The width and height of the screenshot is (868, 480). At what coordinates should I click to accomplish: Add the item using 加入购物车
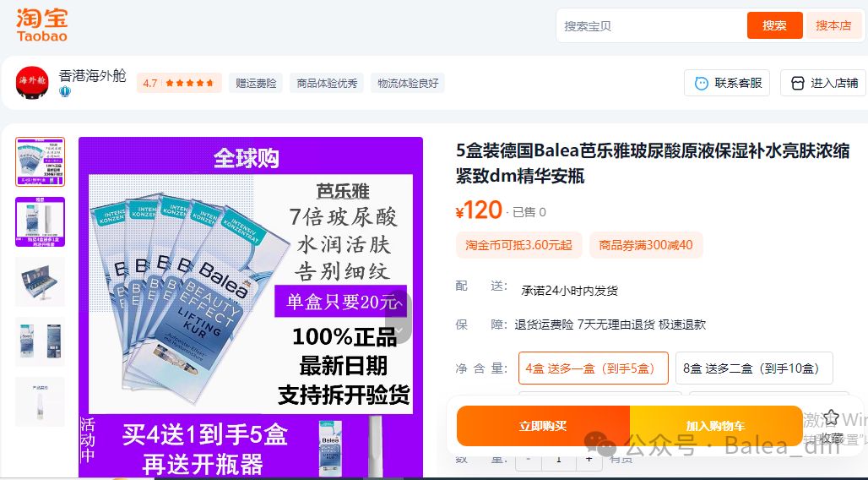click(x=716, y=426)
